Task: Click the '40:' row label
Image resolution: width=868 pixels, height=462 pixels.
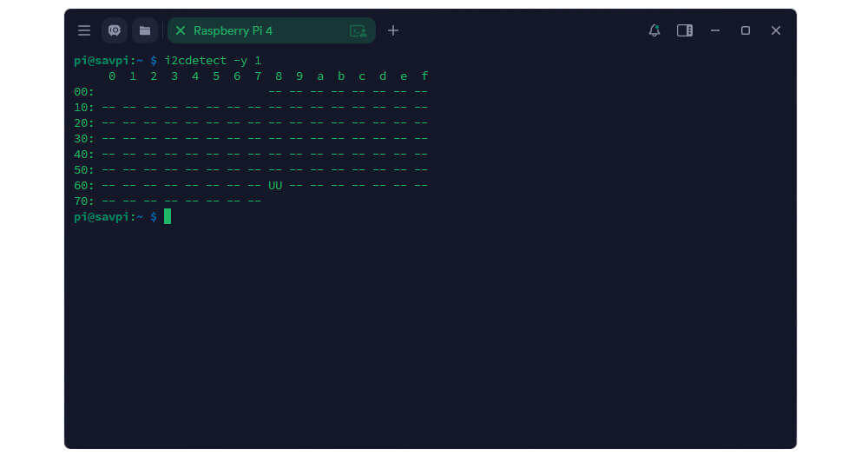Action: click(x=84, y=155)
